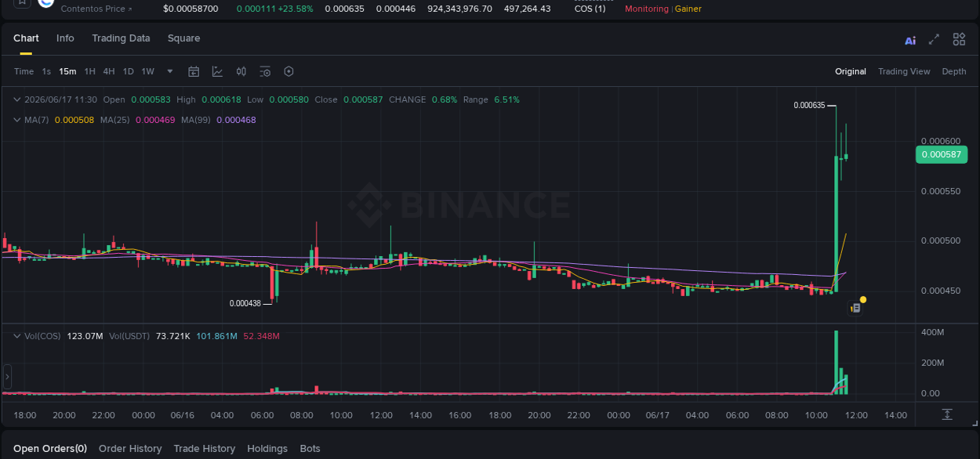Click the COS (1) label in header

590,9
